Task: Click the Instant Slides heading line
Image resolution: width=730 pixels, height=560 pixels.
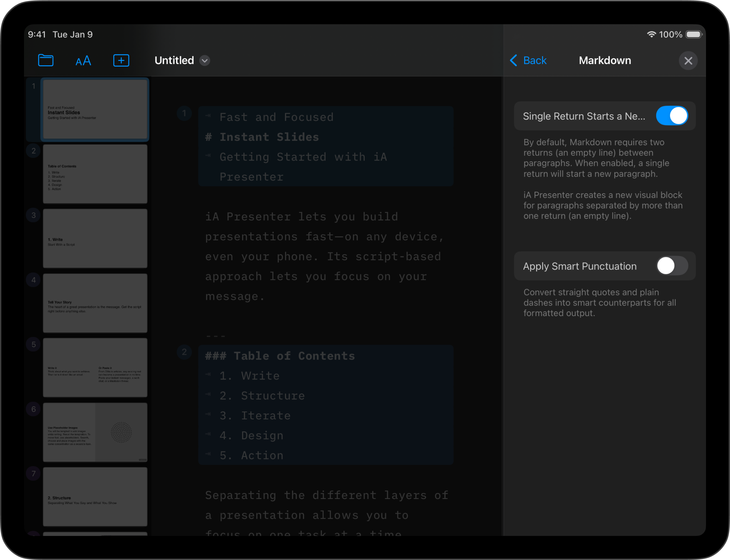Action: click(269, 137)
